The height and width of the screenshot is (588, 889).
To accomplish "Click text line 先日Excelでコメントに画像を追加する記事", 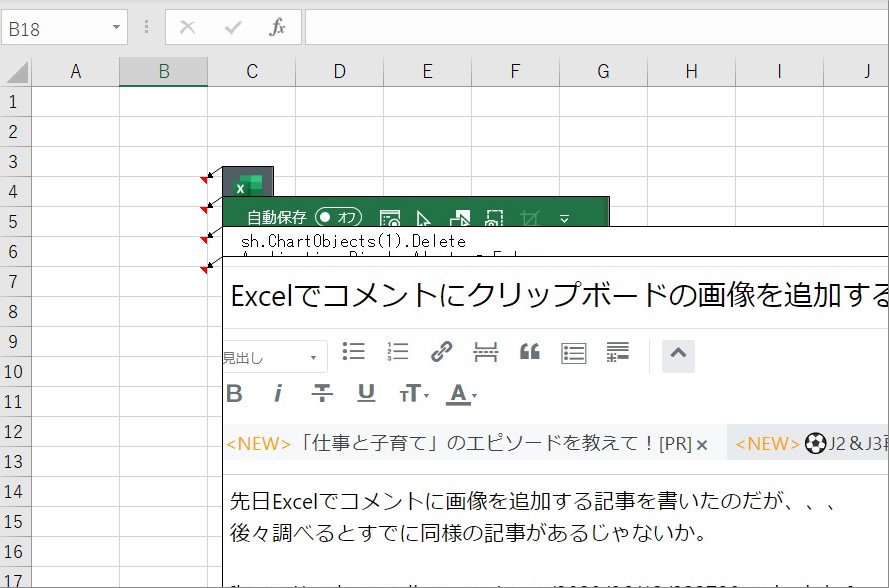I will (534, 501).
